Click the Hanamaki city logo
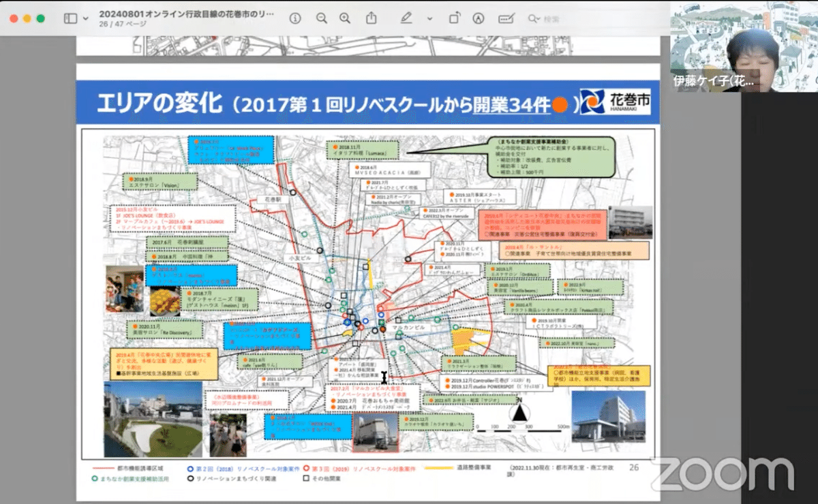Image resolution: width=818 pixels, height=504 pixels. coord(615,102)
